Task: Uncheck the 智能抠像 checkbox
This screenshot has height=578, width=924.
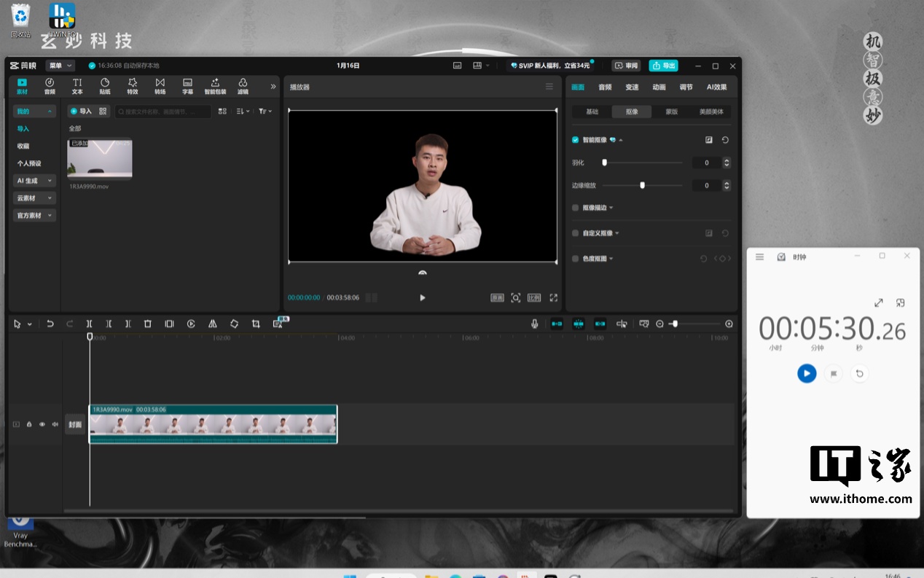Action: 575,140
